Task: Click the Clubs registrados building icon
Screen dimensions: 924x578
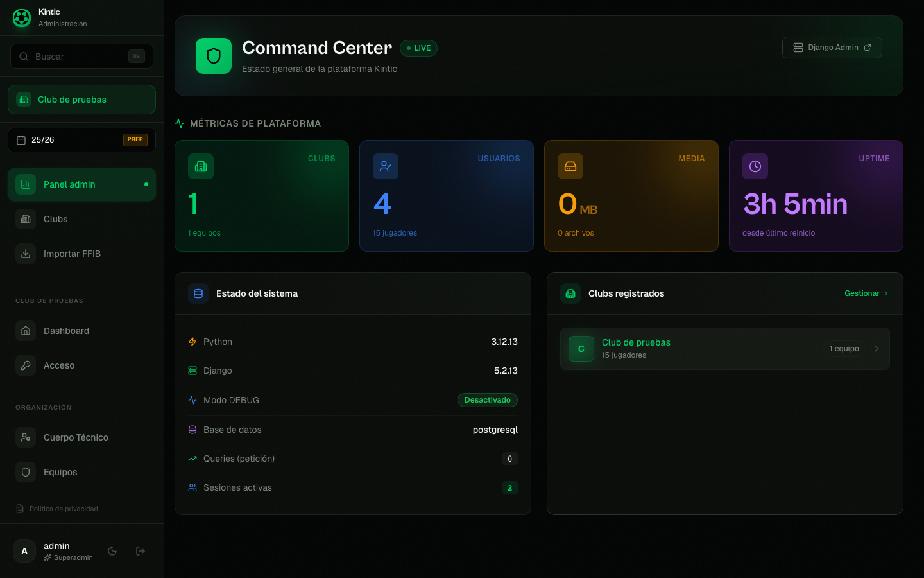Action: (x=570, y=293)
